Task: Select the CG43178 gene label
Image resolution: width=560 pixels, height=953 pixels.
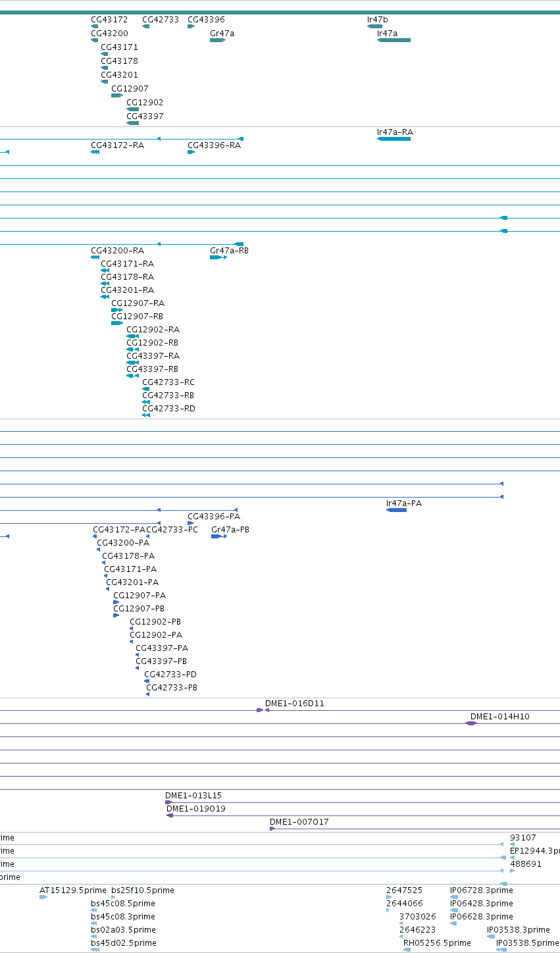Action: tap(119, 61)
